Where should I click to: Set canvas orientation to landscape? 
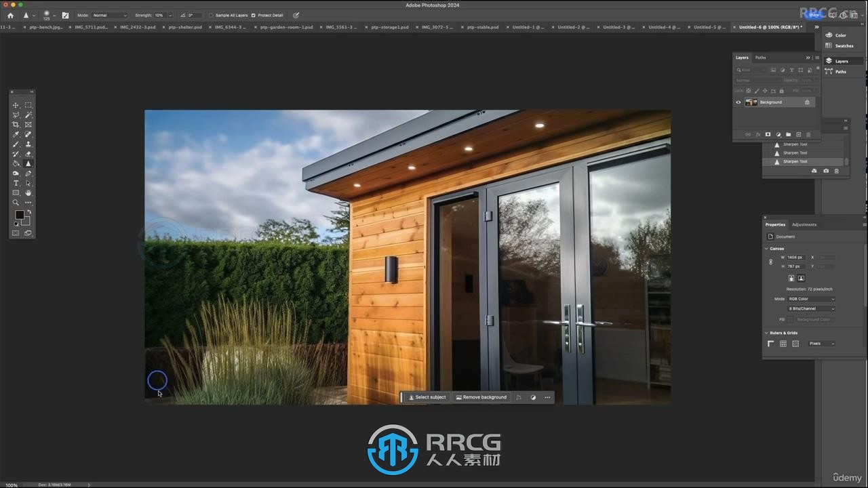pyautogui.click(x=801, y=278)
